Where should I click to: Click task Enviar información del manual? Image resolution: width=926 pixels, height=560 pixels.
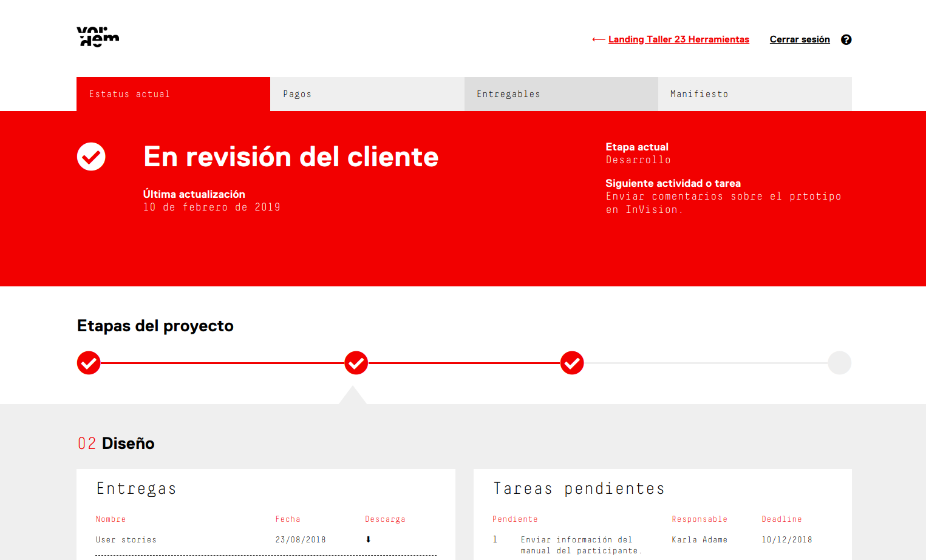(x=581, y=545)
